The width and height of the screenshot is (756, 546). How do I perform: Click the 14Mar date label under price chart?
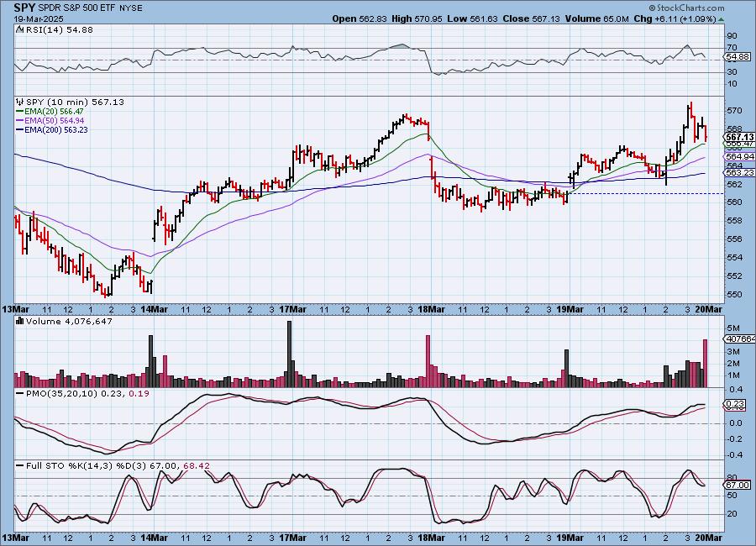click(x=155, y=309)
